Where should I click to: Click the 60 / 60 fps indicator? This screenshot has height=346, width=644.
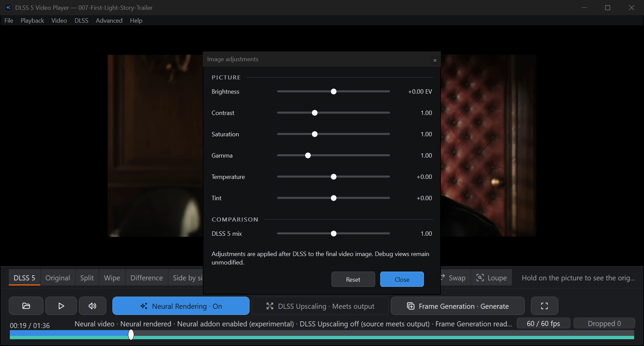pyautogui.click(x=543, y=323)
